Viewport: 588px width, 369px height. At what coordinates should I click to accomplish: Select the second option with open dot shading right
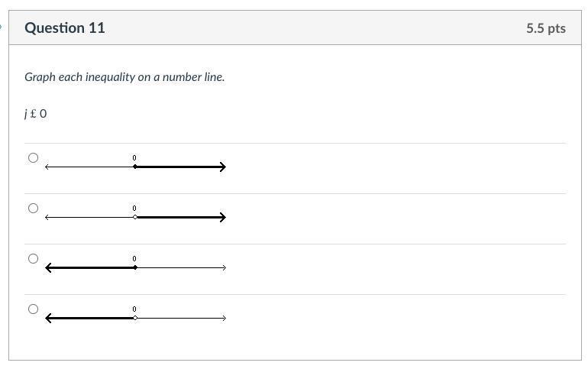[33, 209]
